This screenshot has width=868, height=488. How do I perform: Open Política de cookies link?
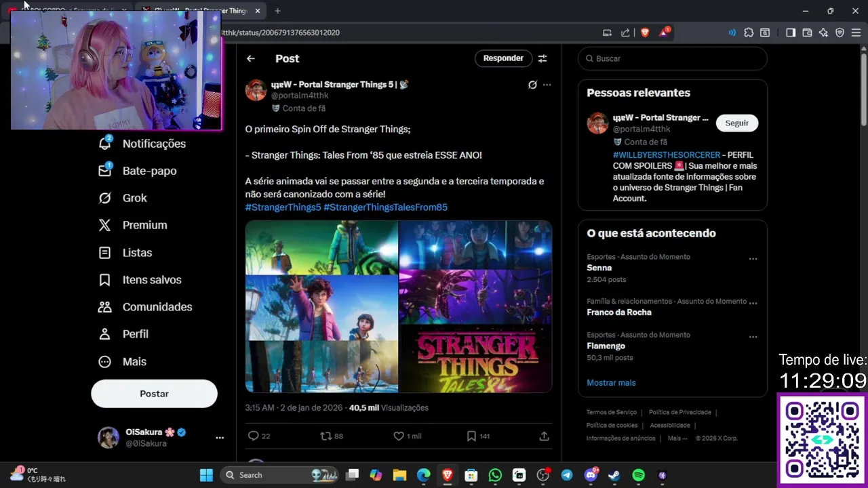point(612,425)
